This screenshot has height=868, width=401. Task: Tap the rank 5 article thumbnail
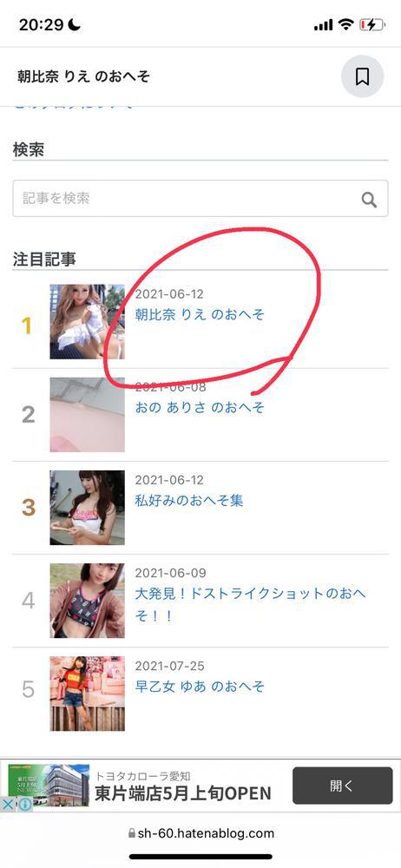click(x=88, y=694)
